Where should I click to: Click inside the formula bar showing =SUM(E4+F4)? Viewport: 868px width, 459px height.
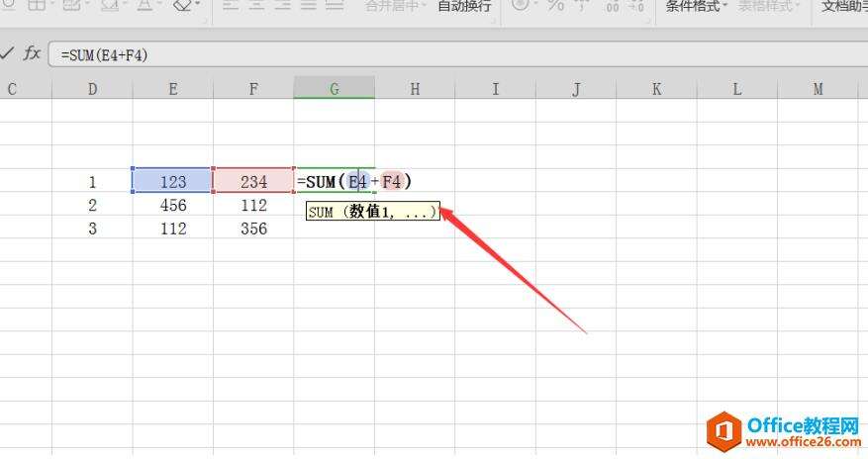pos(458,54)
